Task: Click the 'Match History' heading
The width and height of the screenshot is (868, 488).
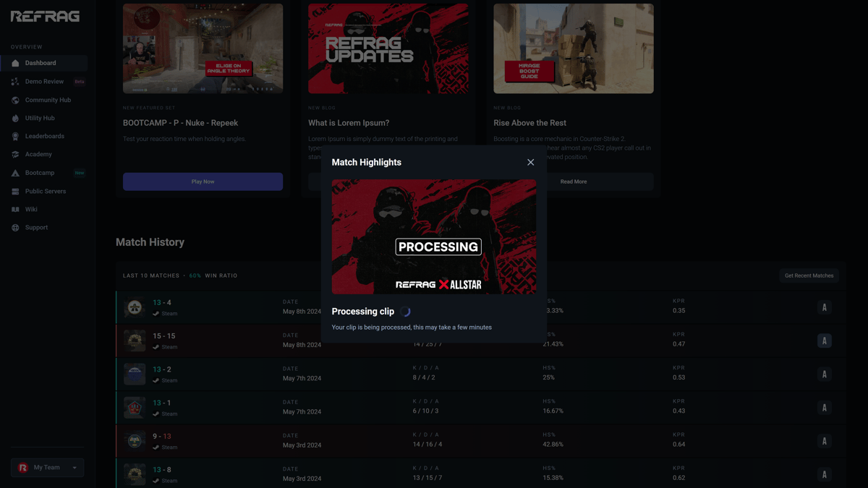Action: click(x=150, y=242)
